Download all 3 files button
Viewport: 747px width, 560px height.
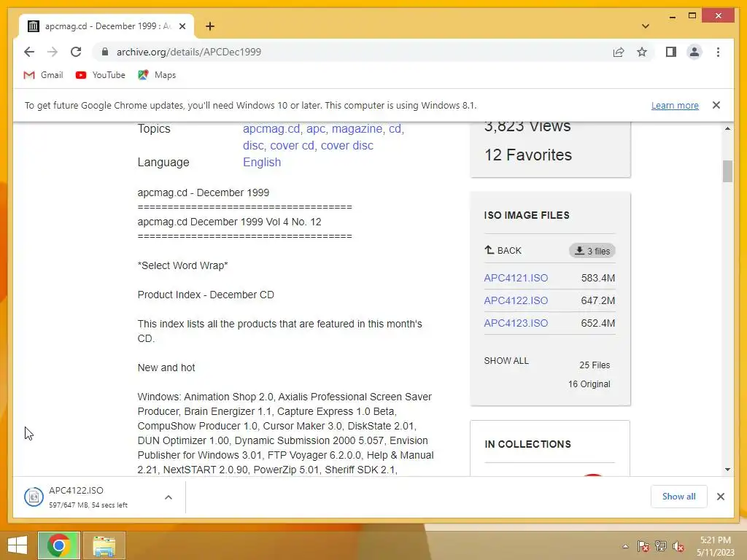[x=592, y=251]
